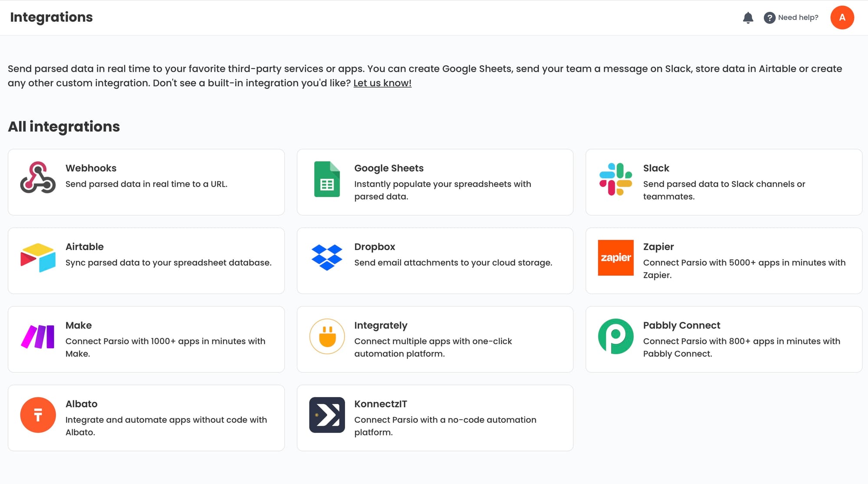
Task: Click the Dropbox integration title
Action: (374, 247)
